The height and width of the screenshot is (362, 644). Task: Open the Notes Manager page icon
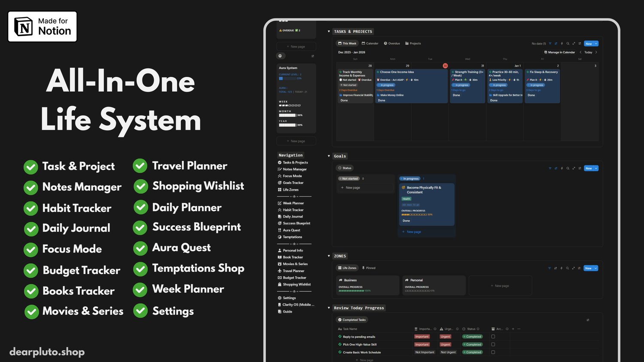279,169
